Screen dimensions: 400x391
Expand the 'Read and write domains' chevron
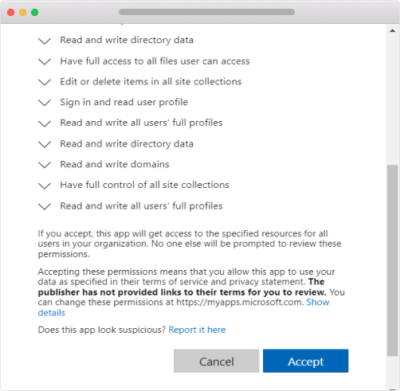[x=44, y=165]
